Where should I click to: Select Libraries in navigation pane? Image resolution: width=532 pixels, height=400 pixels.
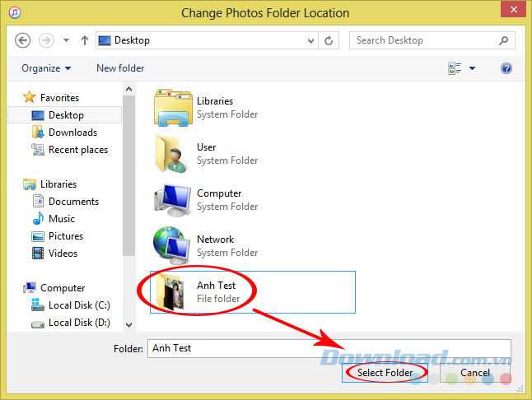58,184
